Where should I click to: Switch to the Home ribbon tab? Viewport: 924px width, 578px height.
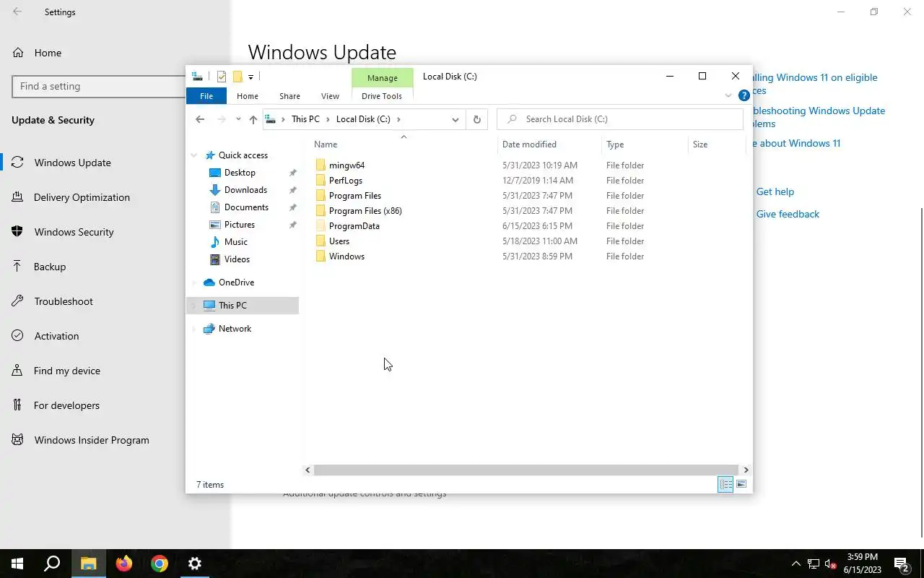click(x=248, y=96)
